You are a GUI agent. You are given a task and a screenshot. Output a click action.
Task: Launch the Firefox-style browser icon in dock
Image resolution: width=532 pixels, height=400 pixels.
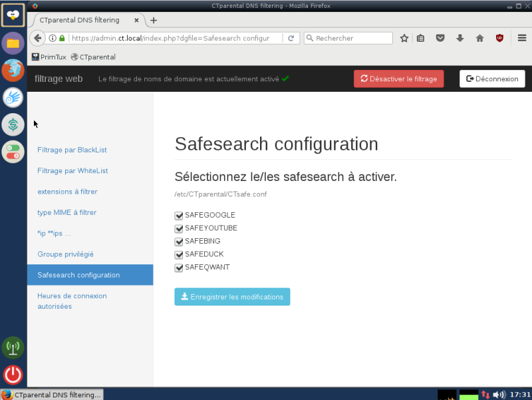click(13, 71)
